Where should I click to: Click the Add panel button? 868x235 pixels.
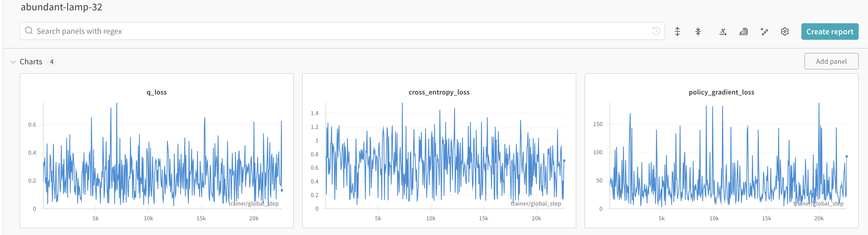click(x=831, y=61)
